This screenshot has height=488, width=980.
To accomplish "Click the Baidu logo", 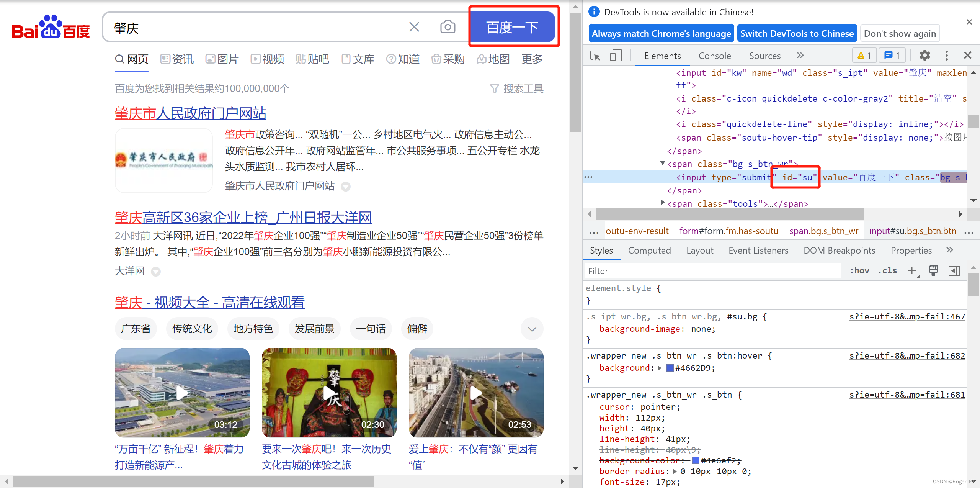I will [x=51, y=27].
